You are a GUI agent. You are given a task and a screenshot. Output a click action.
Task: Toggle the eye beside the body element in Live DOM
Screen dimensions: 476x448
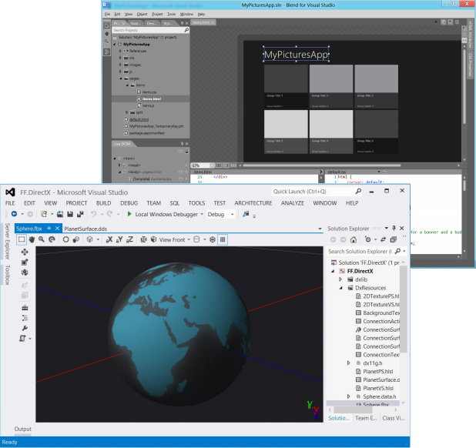[x=181, y=172]
